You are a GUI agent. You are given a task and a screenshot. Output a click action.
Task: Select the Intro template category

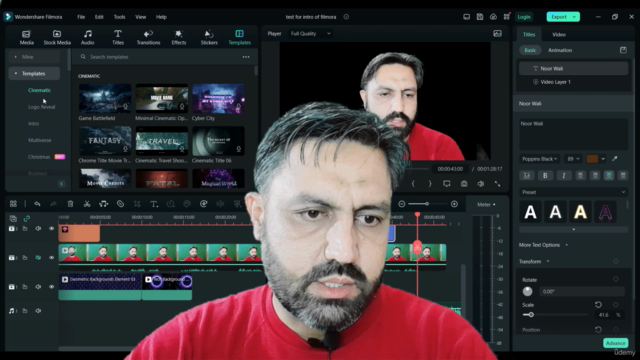[33, 123]
